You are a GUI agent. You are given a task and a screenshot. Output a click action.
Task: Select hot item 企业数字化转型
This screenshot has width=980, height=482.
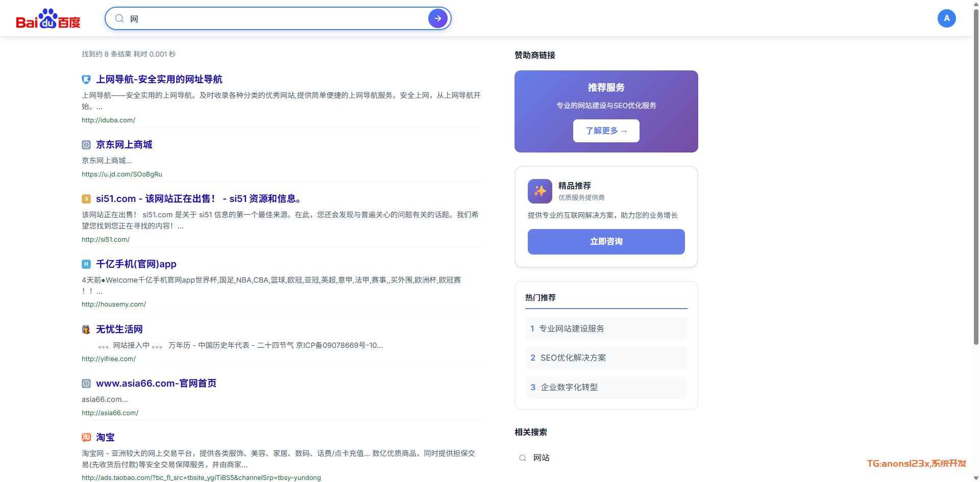569,388
